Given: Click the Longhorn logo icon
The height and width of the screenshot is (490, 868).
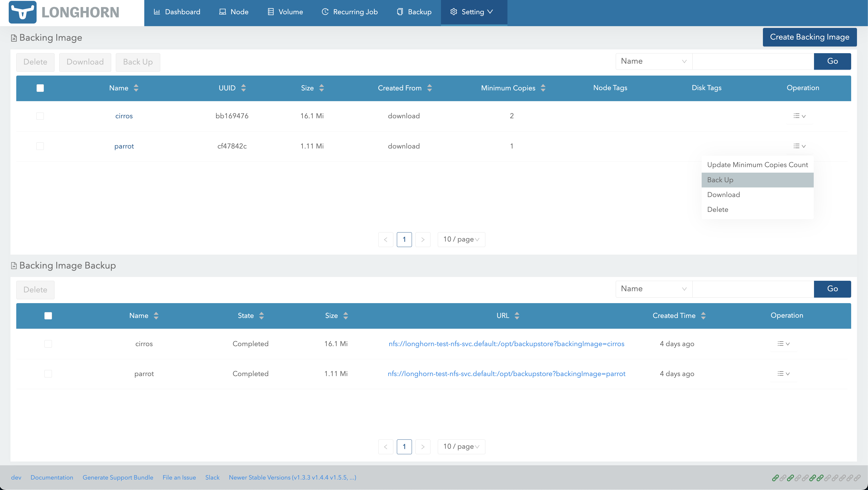Looking at the screenshot, I should 22,12.
